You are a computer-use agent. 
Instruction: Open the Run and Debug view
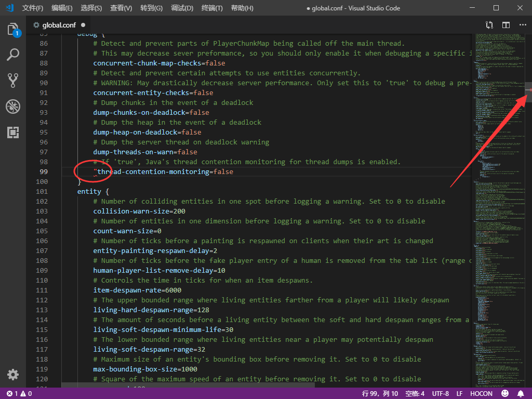(13, 107)
